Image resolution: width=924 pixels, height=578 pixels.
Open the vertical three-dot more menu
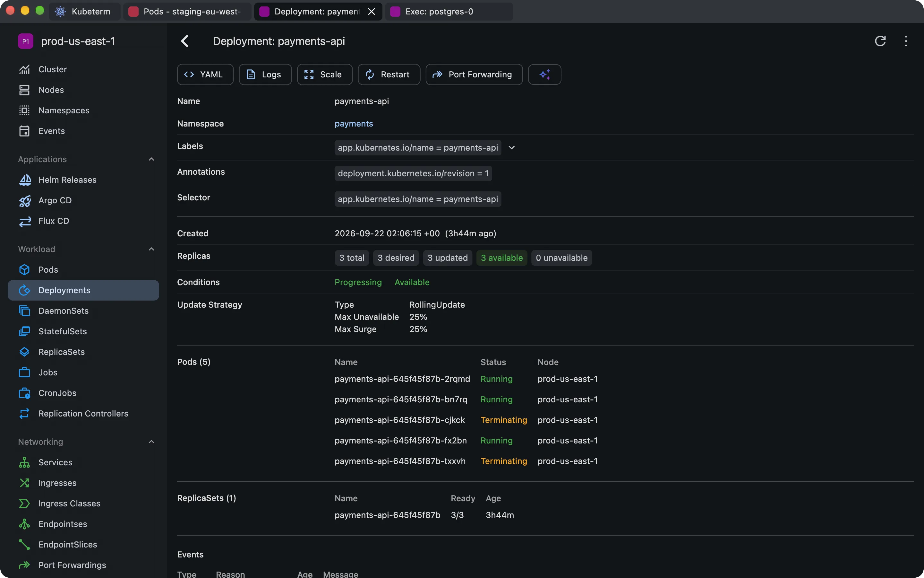pos(906,41)
